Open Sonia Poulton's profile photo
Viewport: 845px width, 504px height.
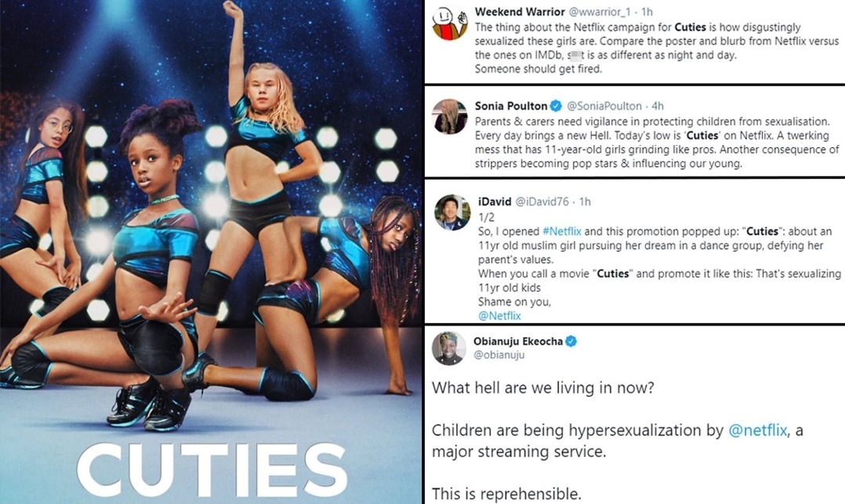point(451,117)
